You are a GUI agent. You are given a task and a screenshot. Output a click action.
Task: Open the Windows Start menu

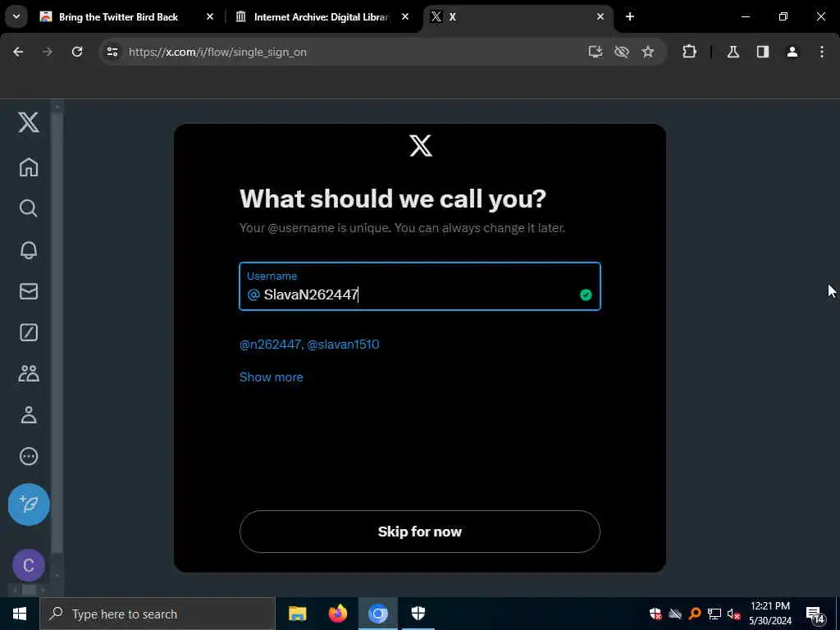click(x=20, y=614)
